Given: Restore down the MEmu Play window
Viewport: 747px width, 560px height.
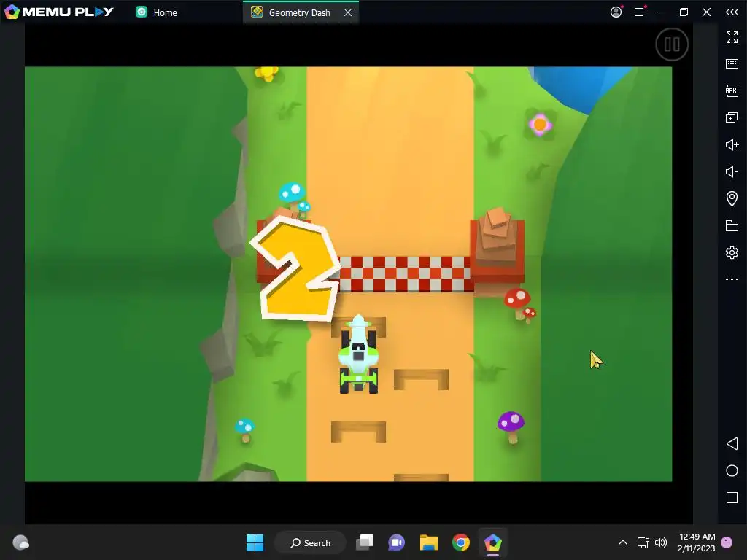Looking at the screenshot, I should click(684, 12).
